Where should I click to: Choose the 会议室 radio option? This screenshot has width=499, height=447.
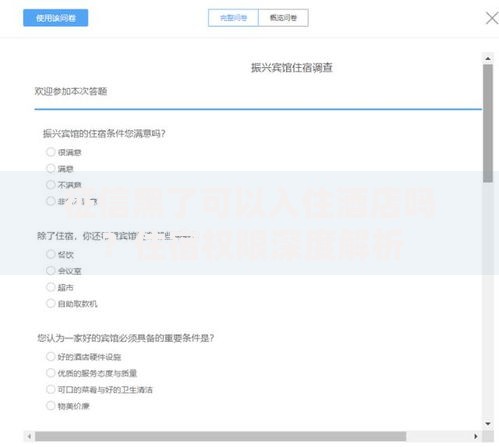point(51,271)
